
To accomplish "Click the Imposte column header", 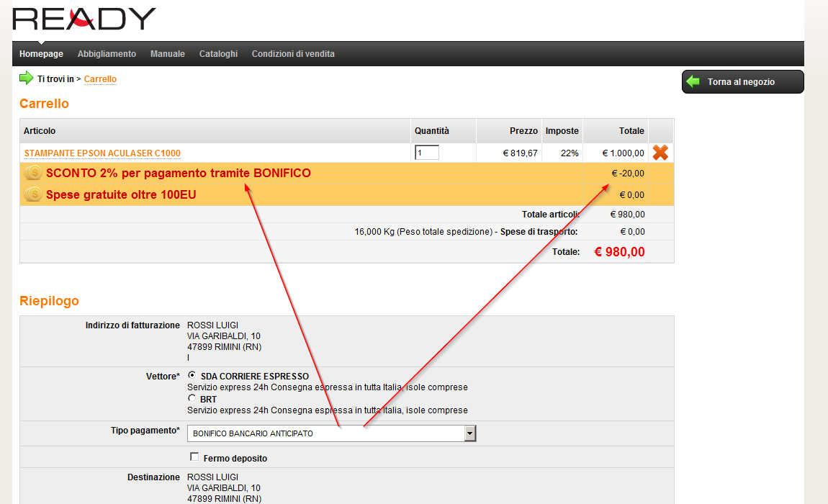I will [x=562, y=131].
